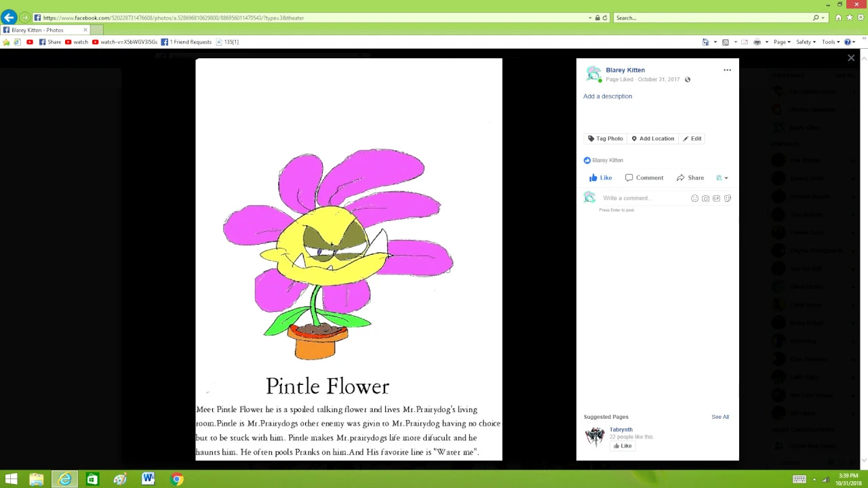Refresh the page with the reload icon
This screenshot has width=868, height=488.
tap(605, 18)
